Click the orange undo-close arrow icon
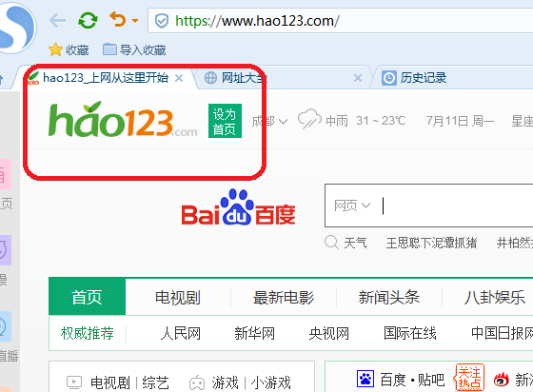 tap(118, 20)
